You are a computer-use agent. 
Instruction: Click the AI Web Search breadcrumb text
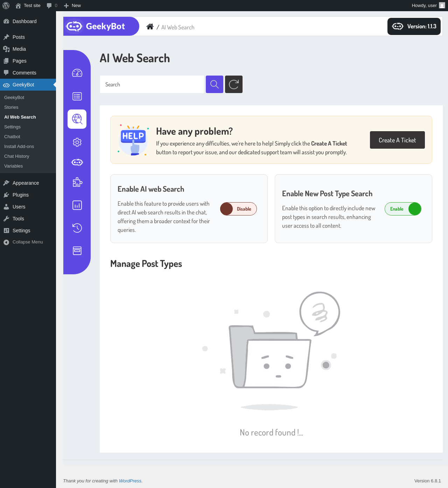(178, 27)
